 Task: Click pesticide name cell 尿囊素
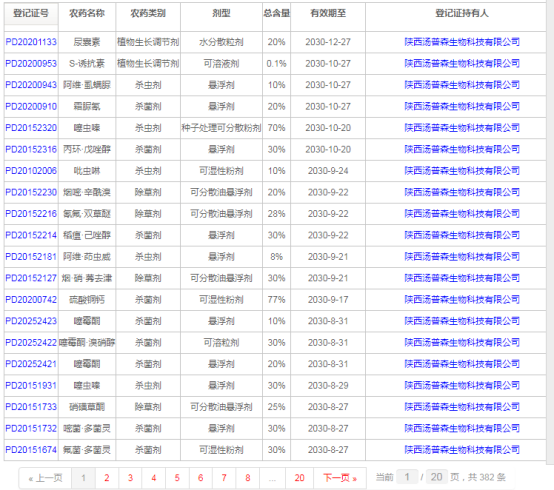point(87,42)
